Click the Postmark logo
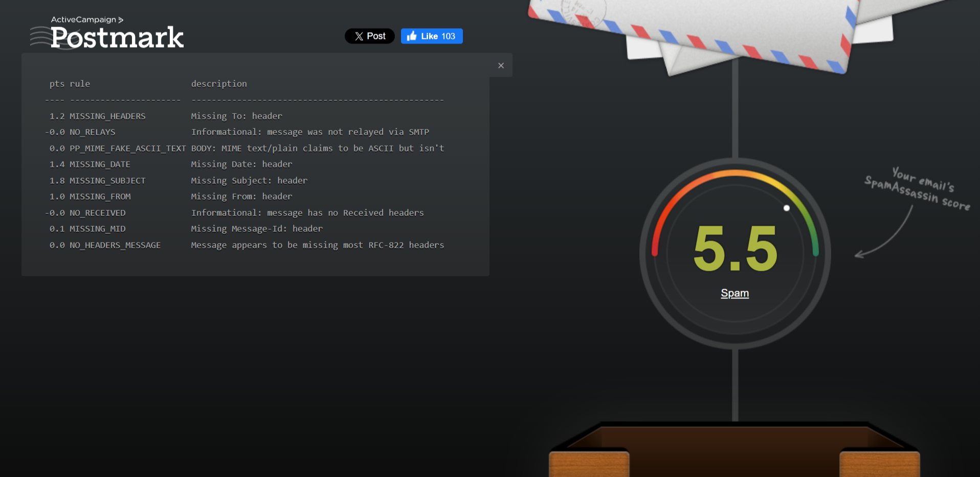This screenshot has width=980, height=477. (117, 38)
